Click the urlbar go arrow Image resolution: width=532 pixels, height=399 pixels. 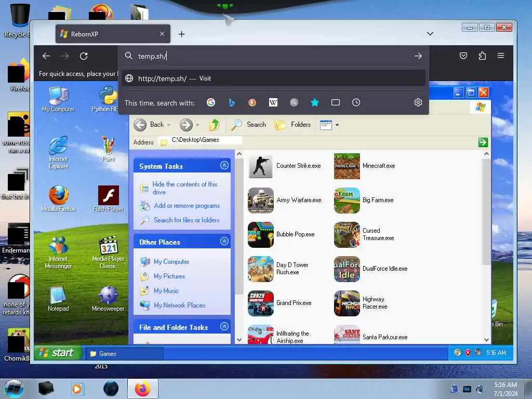[x=418, y=56]
